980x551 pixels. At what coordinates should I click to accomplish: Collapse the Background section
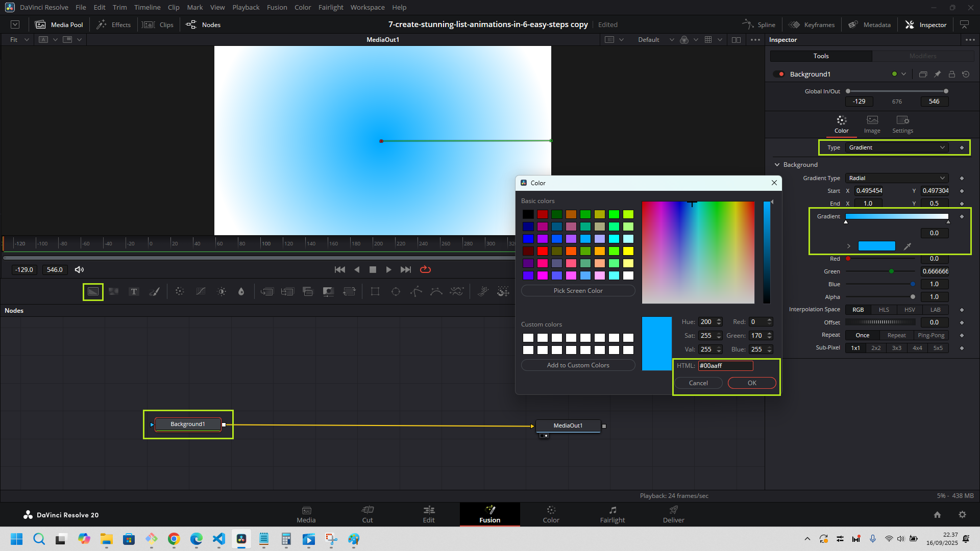(x=777, y=165)
